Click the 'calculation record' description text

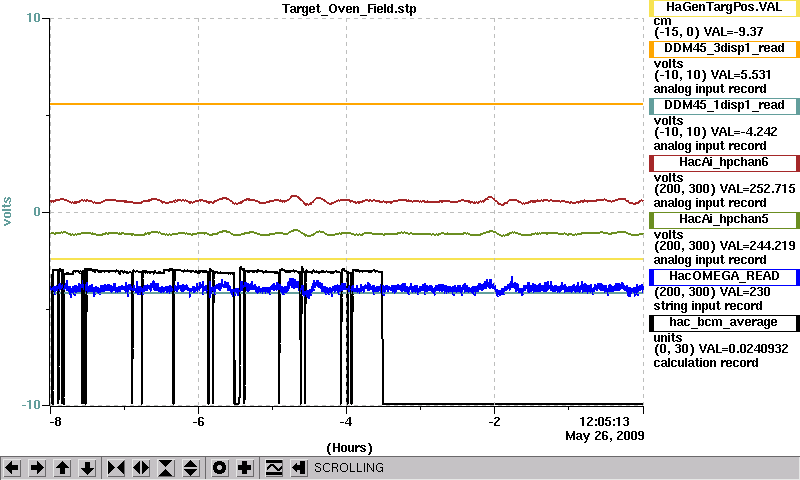(706, 363)
